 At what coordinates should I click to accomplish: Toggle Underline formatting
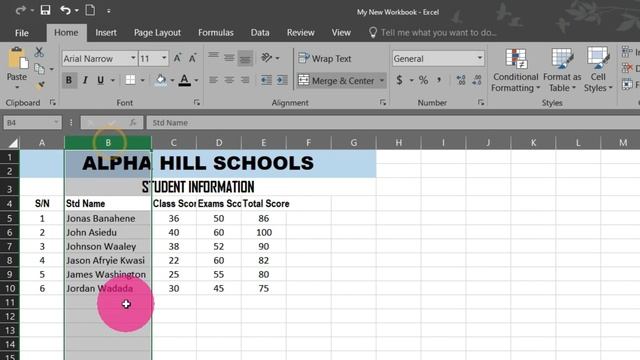[100, 80]
